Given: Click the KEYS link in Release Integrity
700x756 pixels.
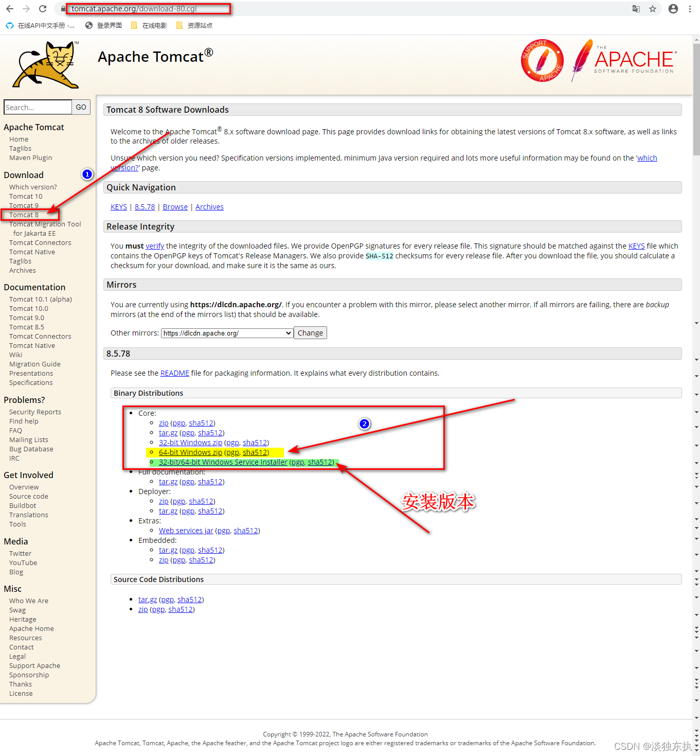Looking at the screenshot, I should tap(636, 246).
